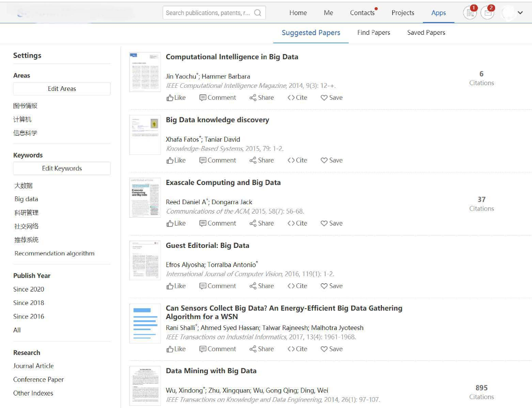Select the Recommendation algorithm keyword

(55, 254)
